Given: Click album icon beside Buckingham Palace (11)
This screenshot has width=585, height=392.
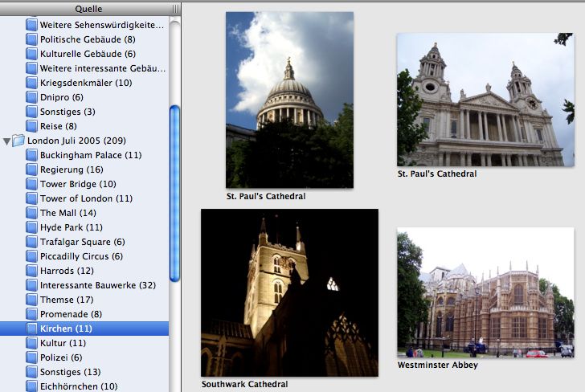Looking at the screenshot, I should pyautogui.click(x=31, y=155).
